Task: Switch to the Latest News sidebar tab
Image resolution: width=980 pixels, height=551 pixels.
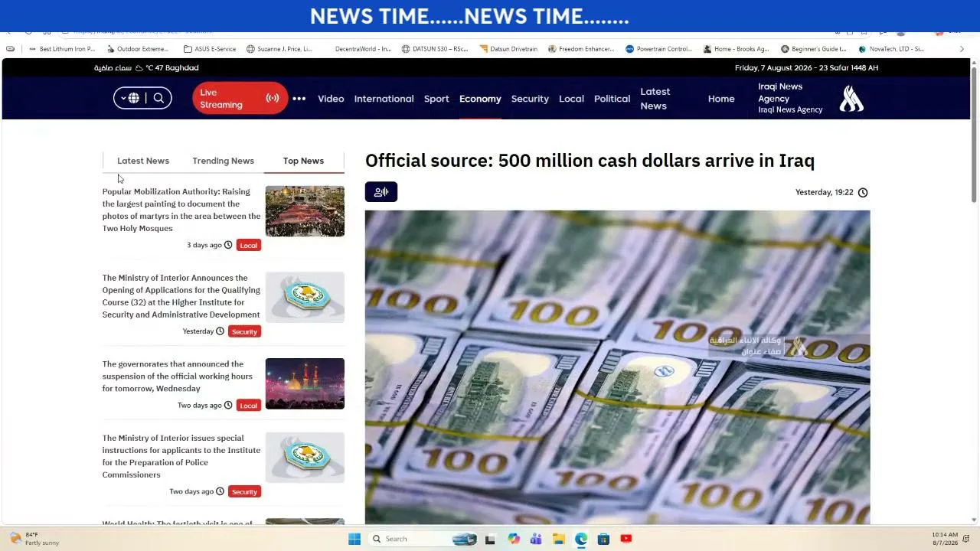Action: tap(143, 161)
